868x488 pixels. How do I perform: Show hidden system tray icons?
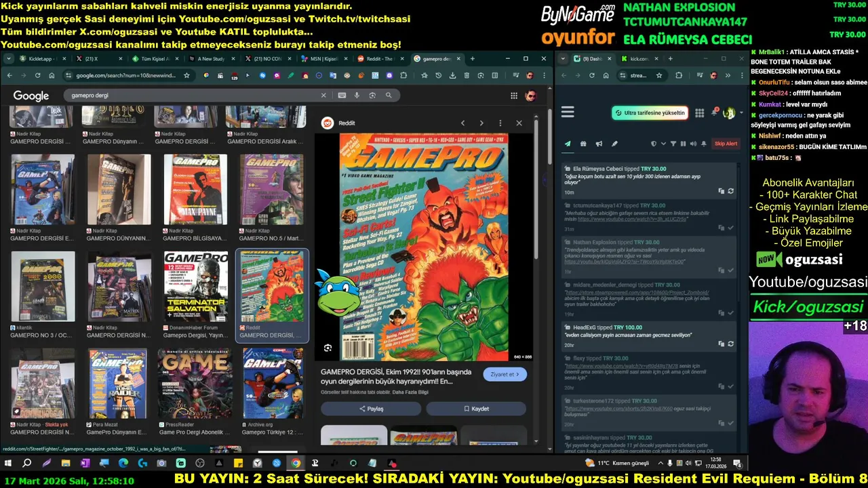coord(661,464)
